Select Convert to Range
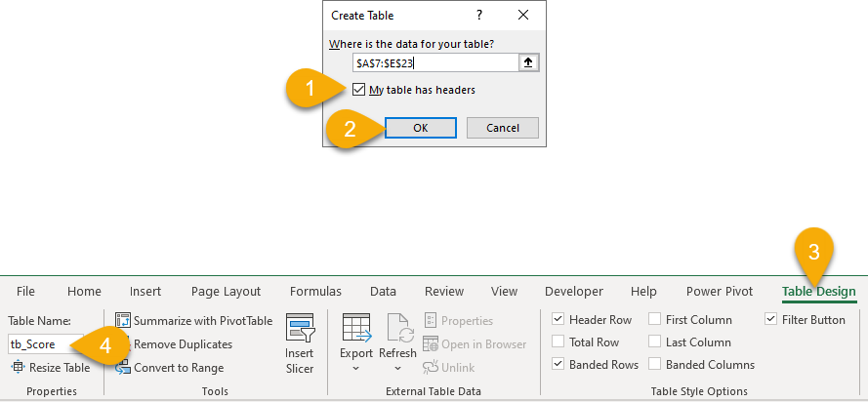 click(x=123, y=368)
